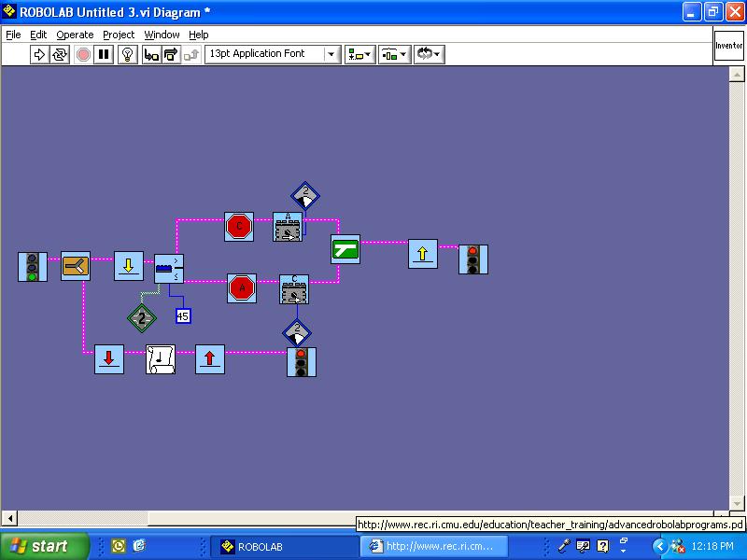
Task: Open the Help menu
Action: pos(199,35)
